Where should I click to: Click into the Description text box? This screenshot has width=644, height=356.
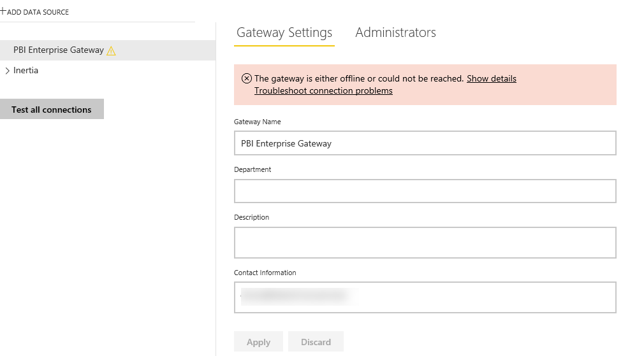point(425,243)
